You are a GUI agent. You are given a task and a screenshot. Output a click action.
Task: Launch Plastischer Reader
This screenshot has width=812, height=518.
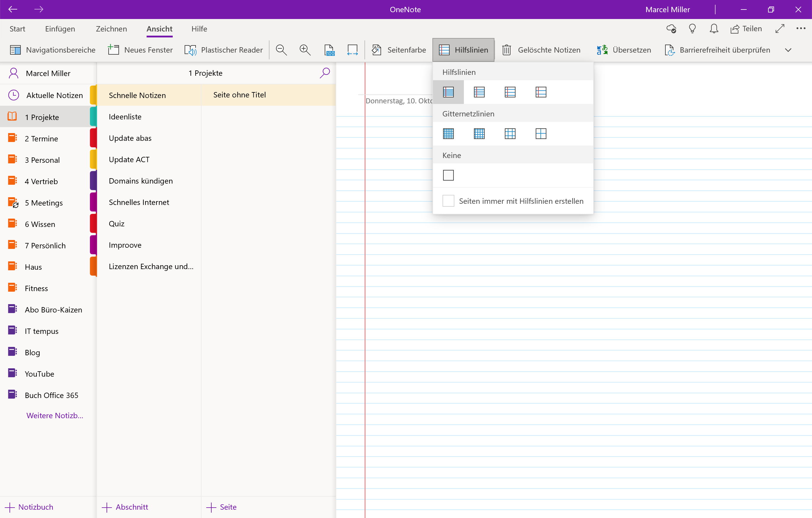coord(223,50)
